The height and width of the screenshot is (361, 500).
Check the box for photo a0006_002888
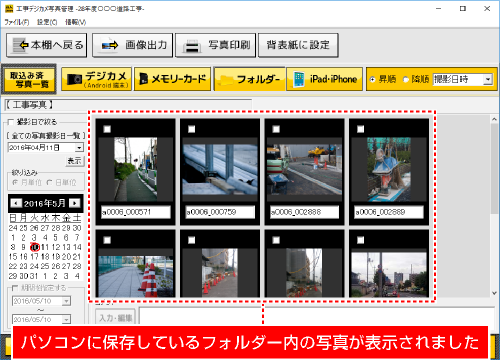tap(276, 129)
